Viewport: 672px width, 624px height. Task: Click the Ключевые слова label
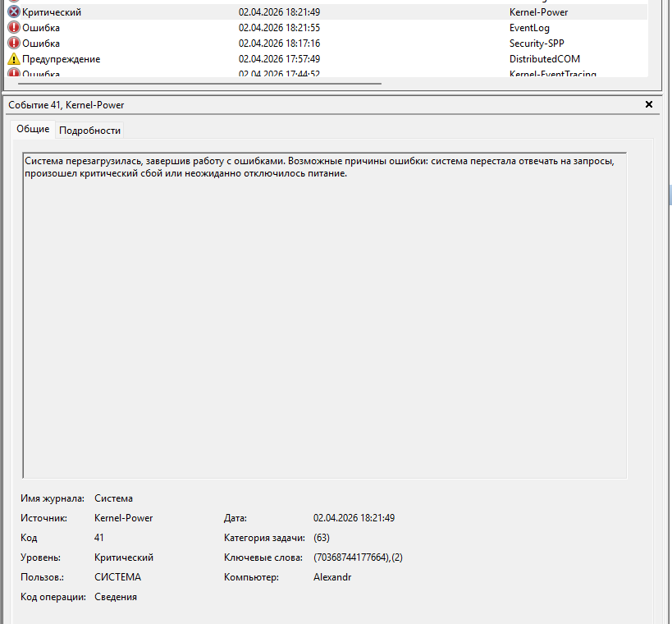263,557
